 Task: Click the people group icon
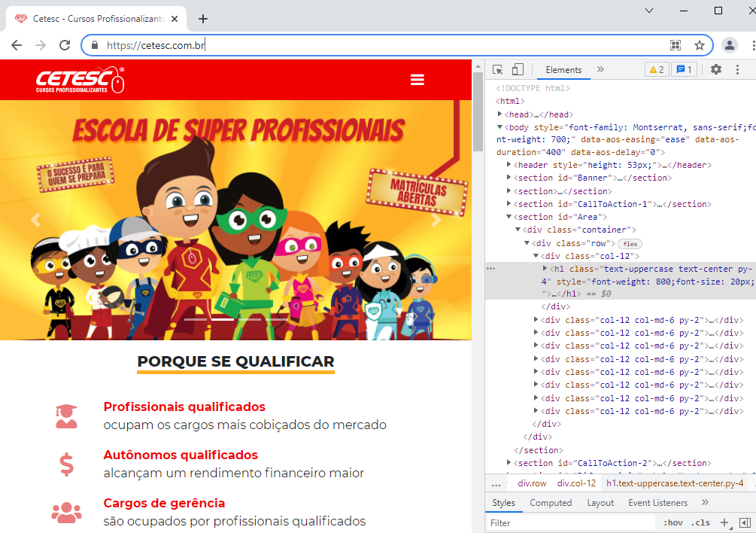(x=66, y=513)
